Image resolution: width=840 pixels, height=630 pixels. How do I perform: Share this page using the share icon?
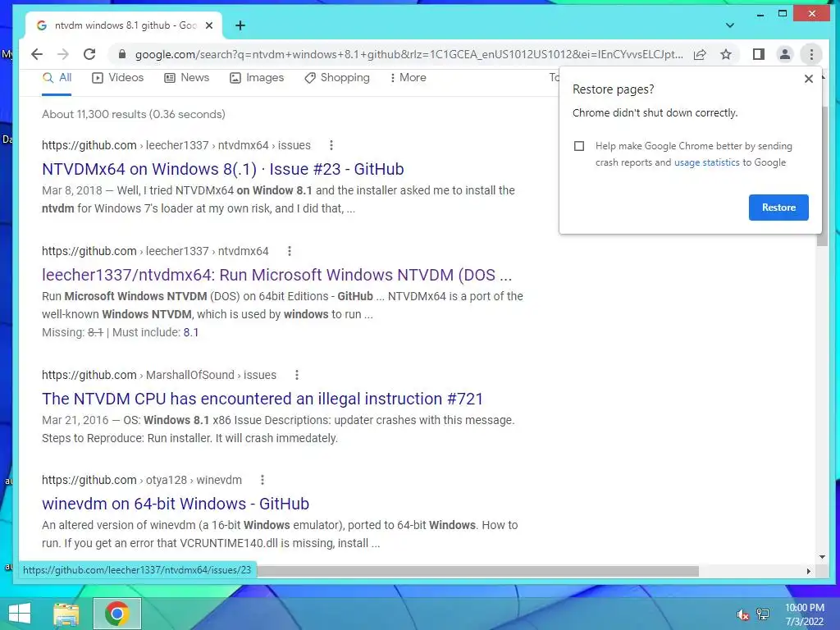pyautogui.click(x=700, y=54)
